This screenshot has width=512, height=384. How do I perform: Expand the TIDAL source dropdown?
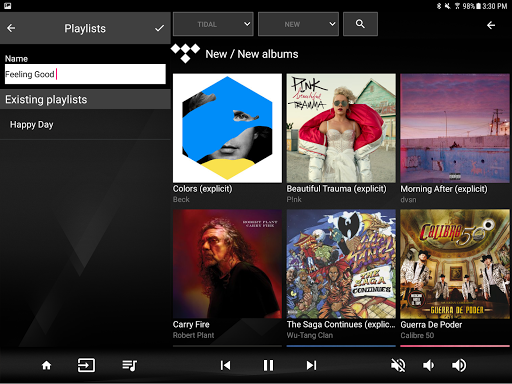pos(213,24)
